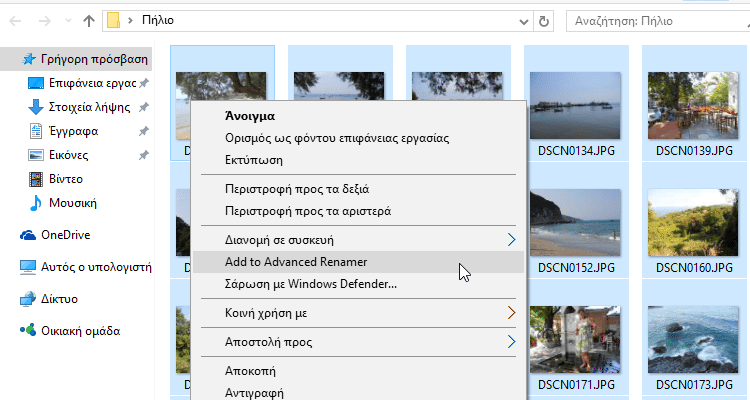The width and height of the screenshot is (750, 400).
Task: Click the DSCN0160.JPG file name
Action: pos(694,268)
